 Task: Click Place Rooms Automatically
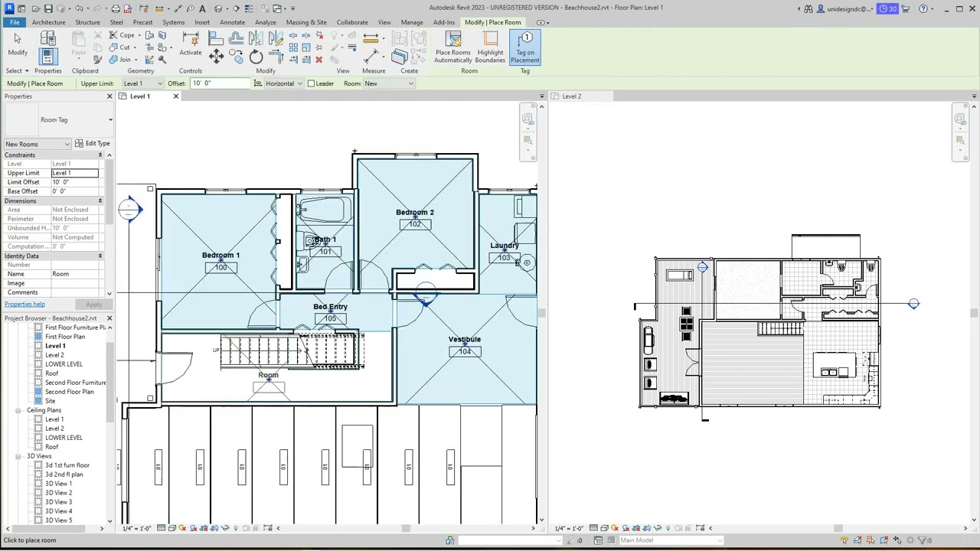[x=453, y=47]
